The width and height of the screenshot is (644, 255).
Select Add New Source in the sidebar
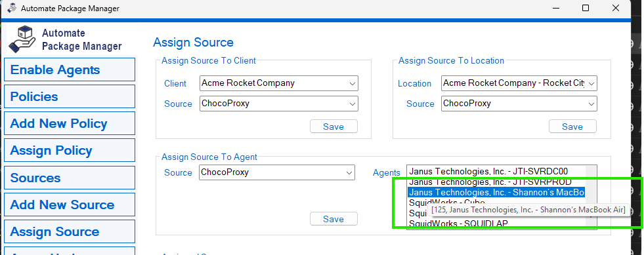70,205
